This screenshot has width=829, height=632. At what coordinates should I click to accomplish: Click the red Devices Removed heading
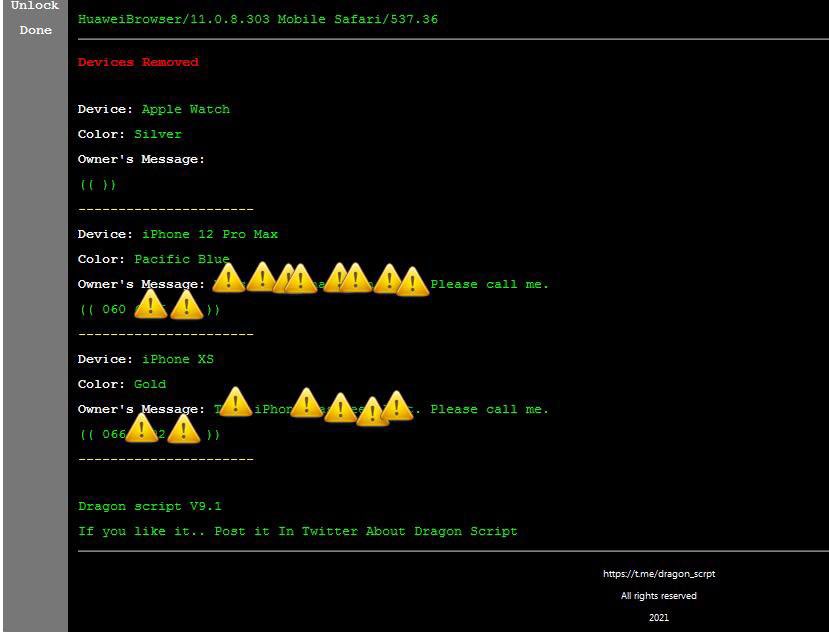click(138, 62)
